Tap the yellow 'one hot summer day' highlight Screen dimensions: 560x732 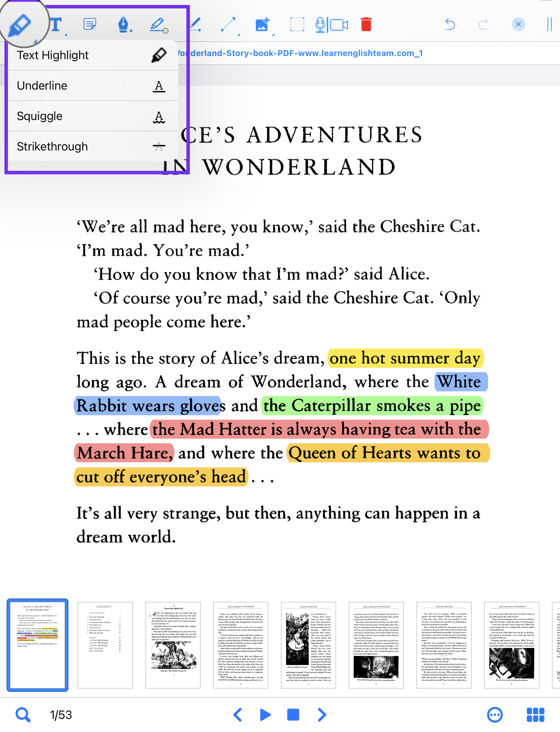coord(405,358)
